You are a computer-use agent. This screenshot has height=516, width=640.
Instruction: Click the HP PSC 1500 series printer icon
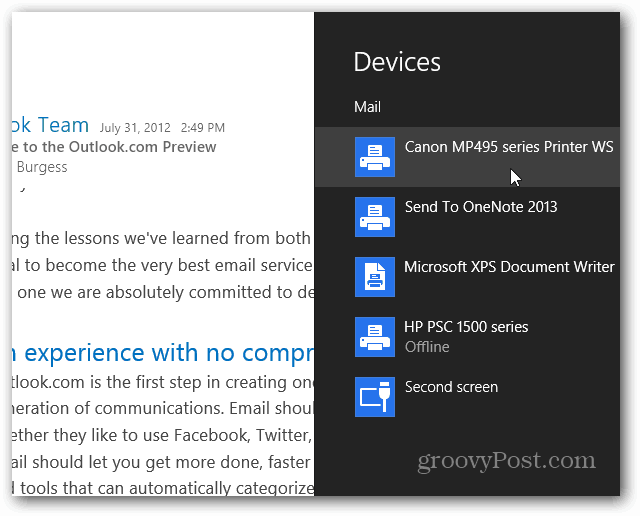click(375, 337)
